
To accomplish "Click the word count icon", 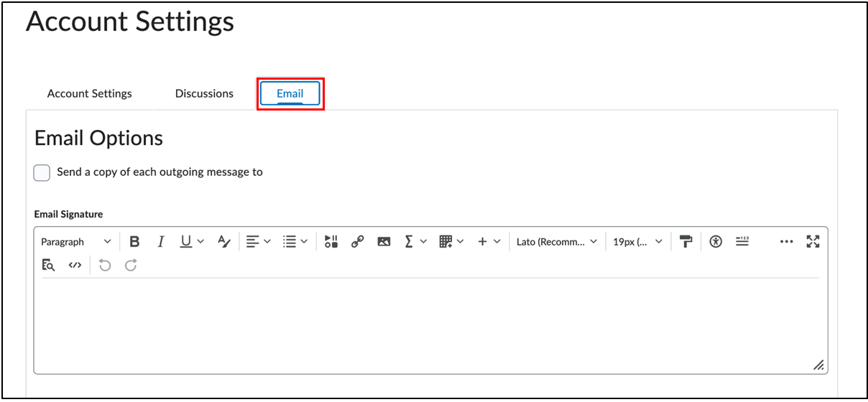I will (742, 242).
